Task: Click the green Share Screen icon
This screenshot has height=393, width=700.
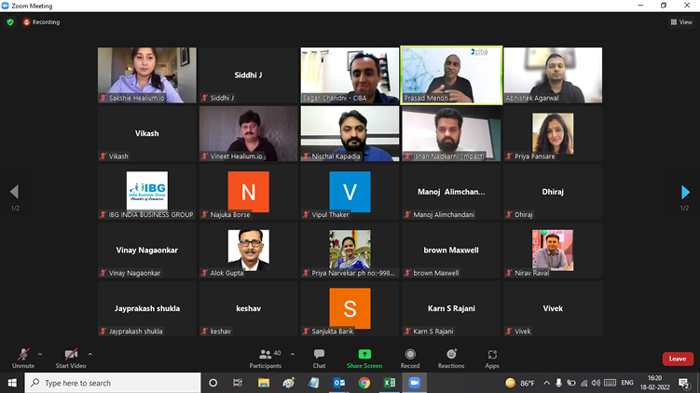Action: [364, 354]
